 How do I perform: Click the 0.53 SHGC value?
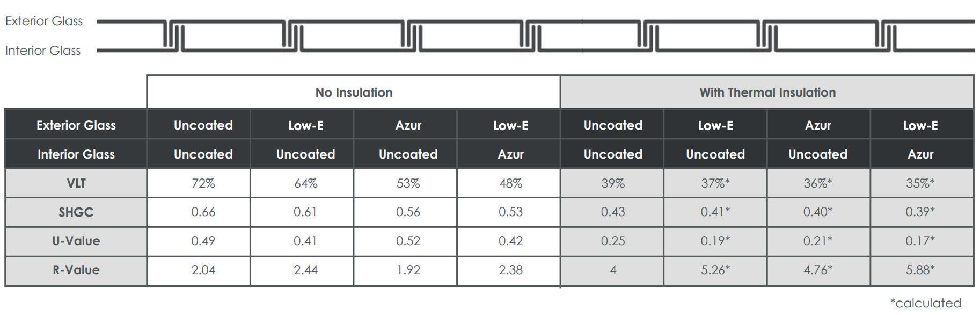[510, 212]
